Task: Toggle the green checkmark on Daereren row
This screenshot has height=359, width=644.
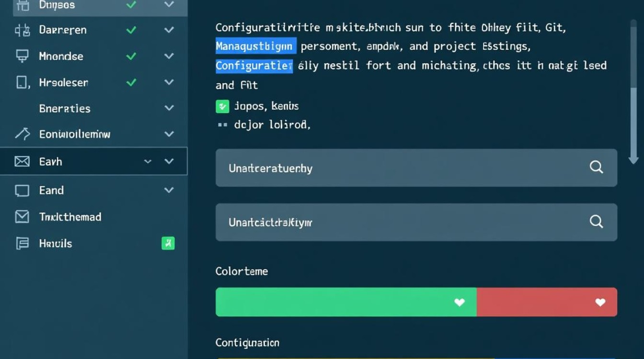Action: 131,30
